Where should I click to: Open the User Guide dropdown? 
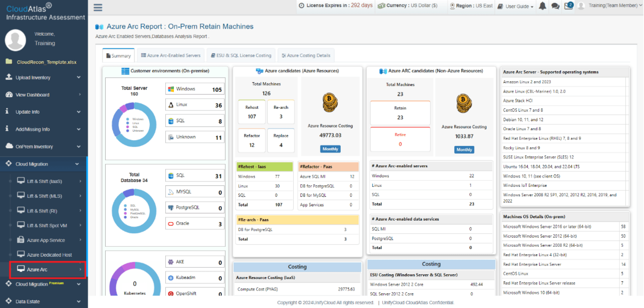point(515,6)
